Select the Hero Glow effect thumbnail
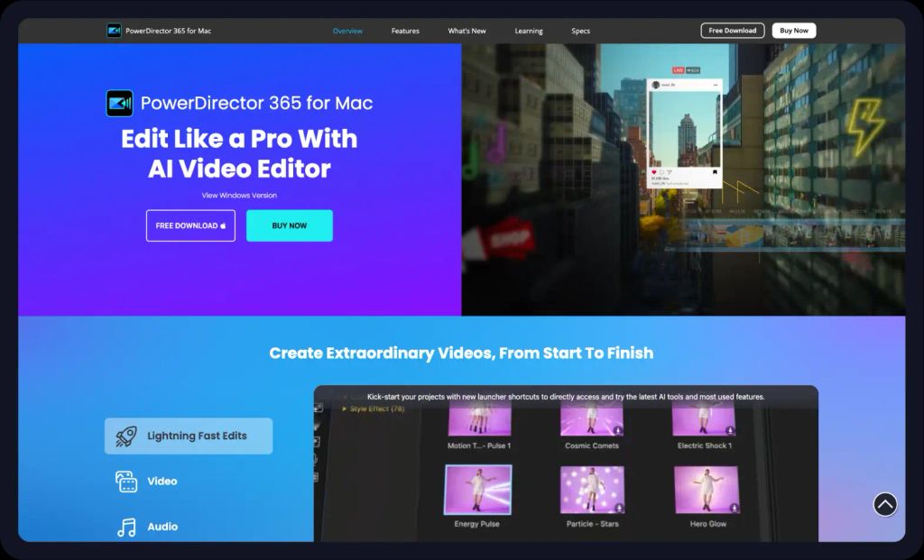Screen dimensions: 924x560 click(x=707, y=489)
